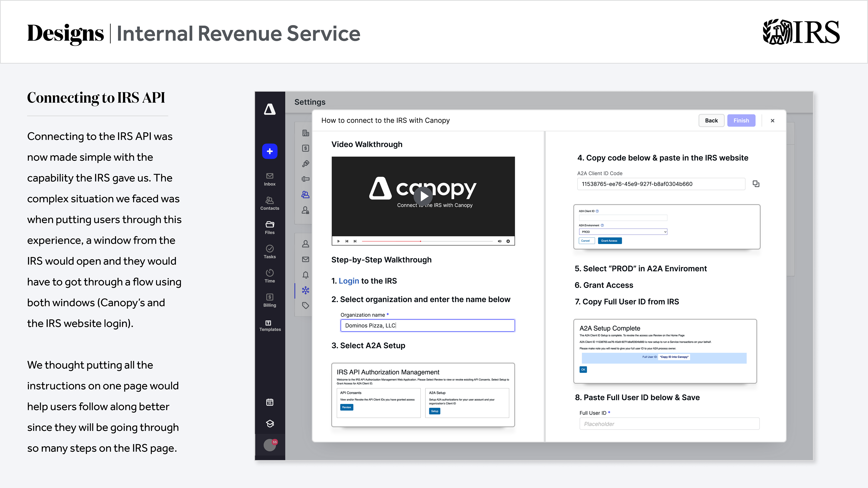Click the 'Video Walkthrough' heading

pyautogui.click(x=367, y=144)
